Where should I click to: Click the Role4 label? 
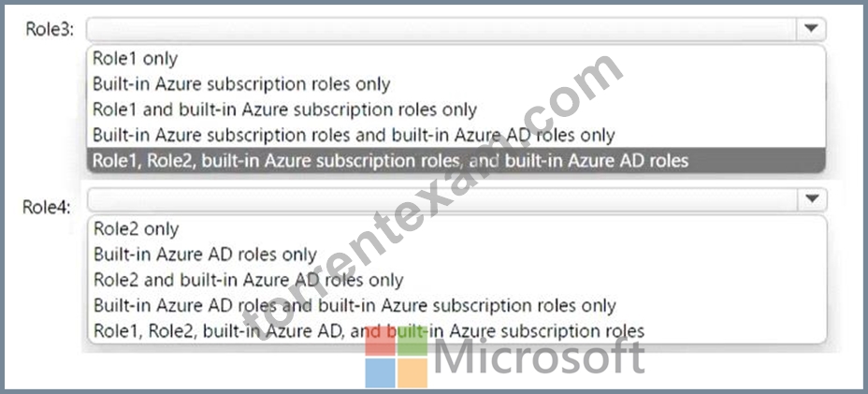pos(47,207)
